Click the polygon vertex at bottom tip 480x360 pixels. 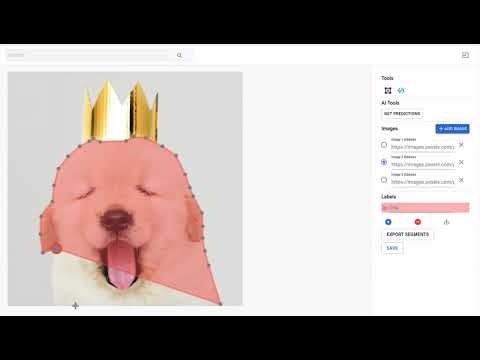pos(221,304)
